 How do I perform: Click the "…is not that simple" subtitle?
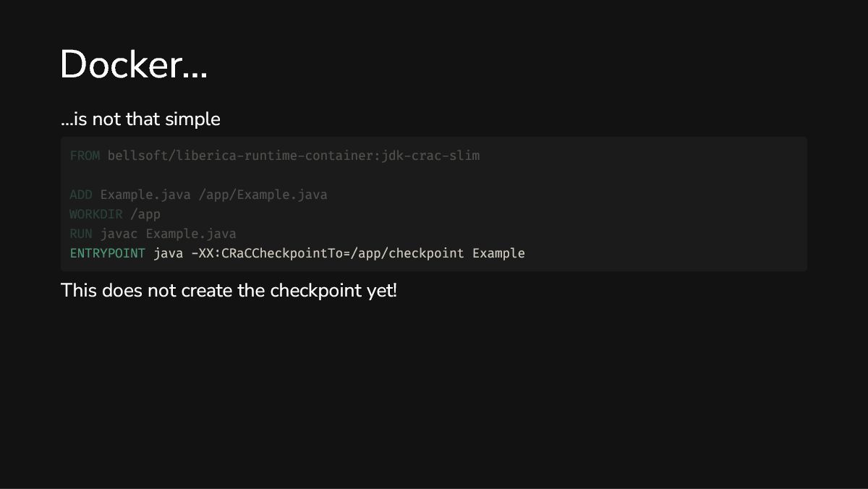140,119
